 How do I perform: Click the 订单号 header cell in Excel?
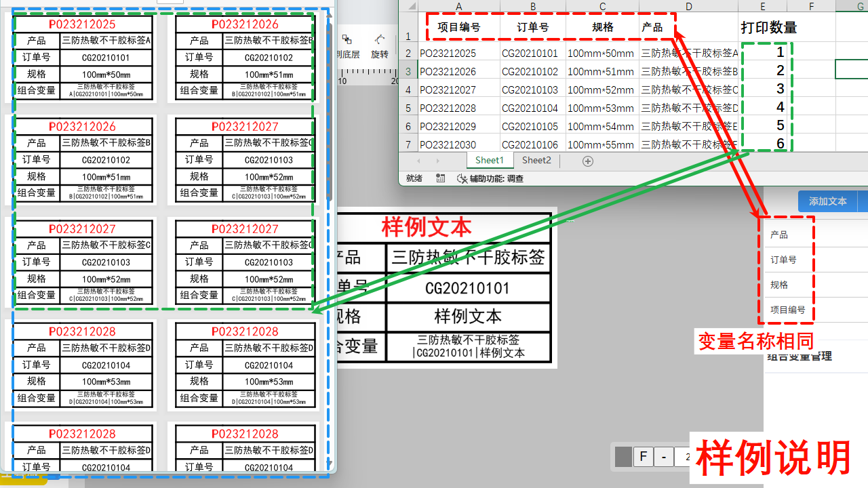(533, 28)
